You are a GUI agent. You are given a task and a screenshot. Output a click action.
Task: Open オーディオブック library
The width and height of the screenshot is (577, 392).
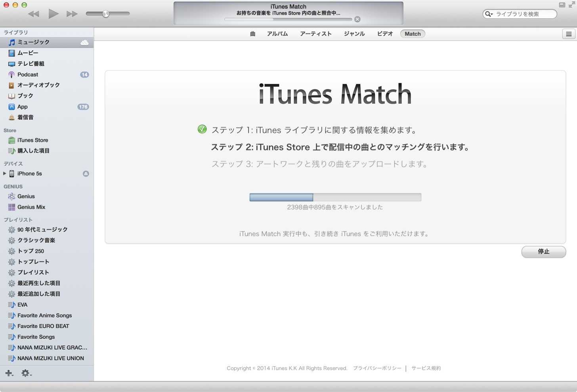coord(47,85)
